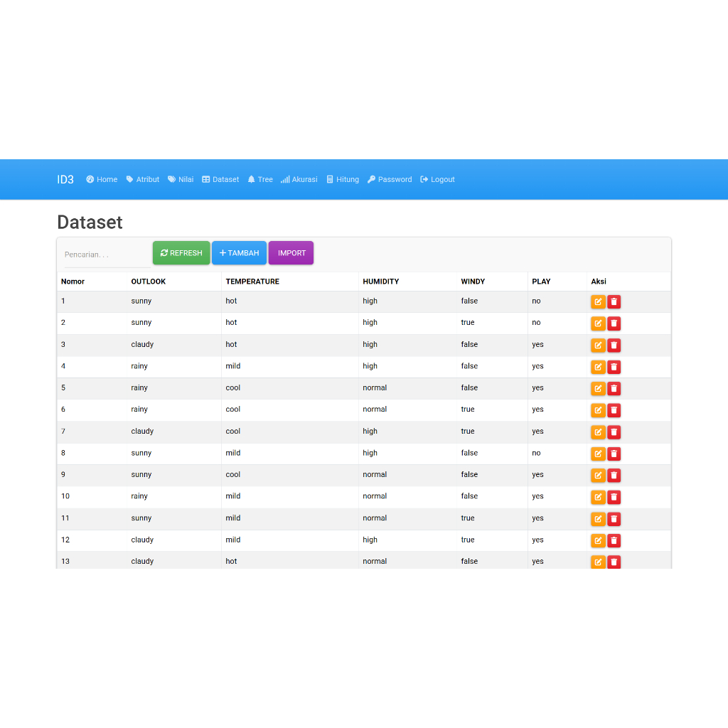Go to Home in navbar
The image size is (728, 728).
coord(102,179)
